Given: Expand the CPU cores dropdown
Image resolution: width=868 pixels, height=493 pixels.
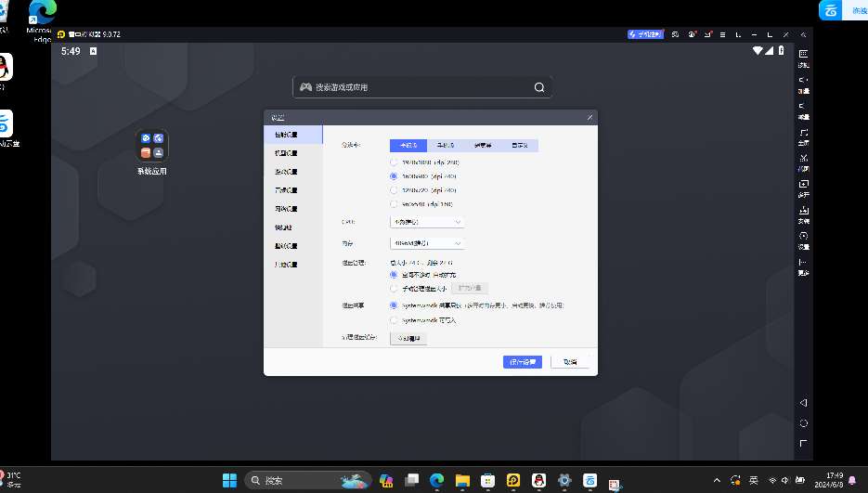Looking at the screenshot, I should [x=426, y=222].
